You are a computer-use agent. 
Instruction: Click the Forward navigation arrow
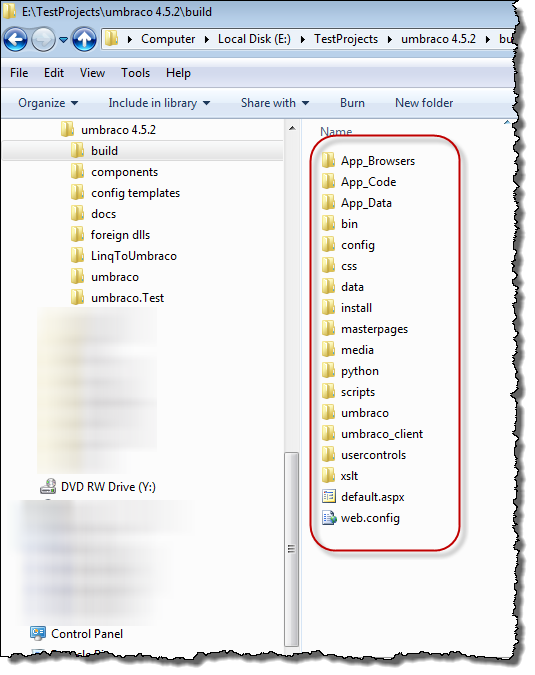(43, 40)
